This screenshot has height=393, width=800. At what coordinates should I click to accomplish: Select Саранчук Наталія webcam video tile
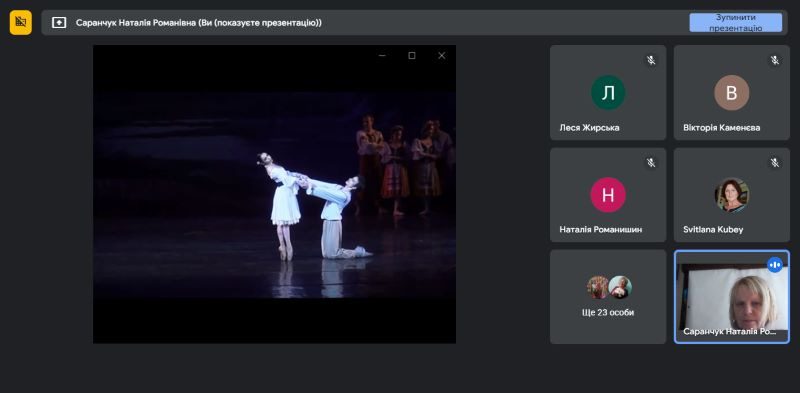[732, 297]
